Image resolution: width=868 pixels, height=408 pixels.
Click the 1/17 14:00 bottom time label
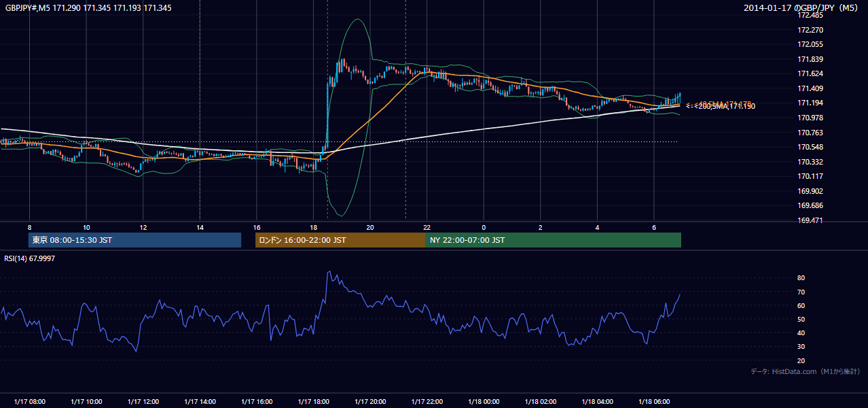pyautogui.click(x=200, y=401)
